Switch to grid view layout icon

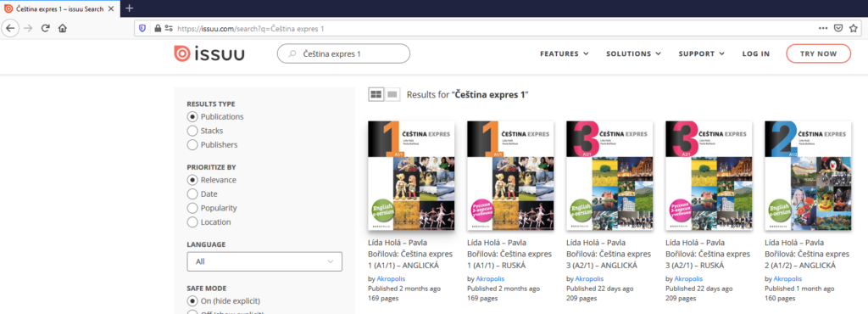click(376, 94)
